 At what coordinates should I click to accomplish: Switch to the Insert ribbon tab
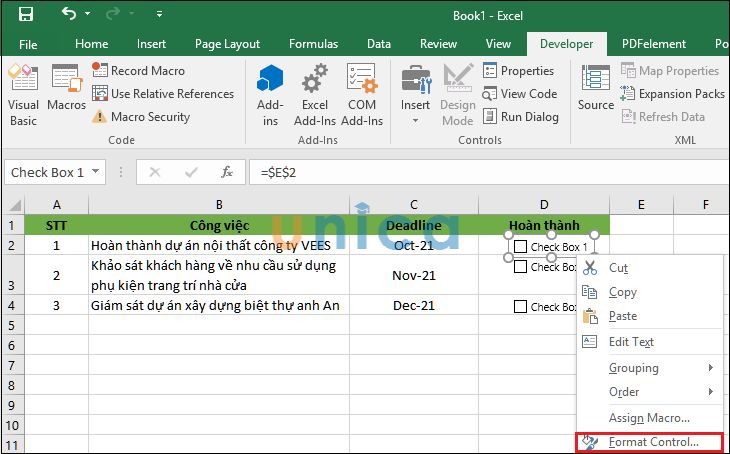(x=151, y=44)
